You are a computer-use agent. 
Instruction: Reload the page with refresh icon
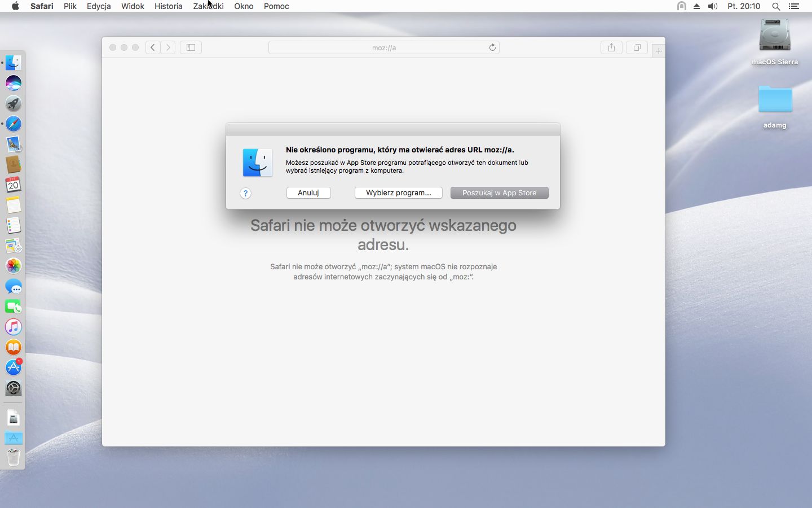click(x=492, y=47)
